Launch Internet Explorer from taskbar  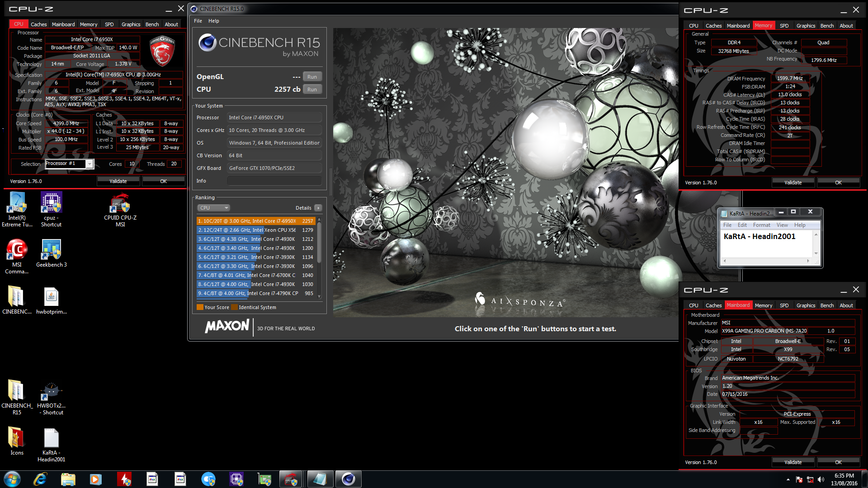(40, 479)
